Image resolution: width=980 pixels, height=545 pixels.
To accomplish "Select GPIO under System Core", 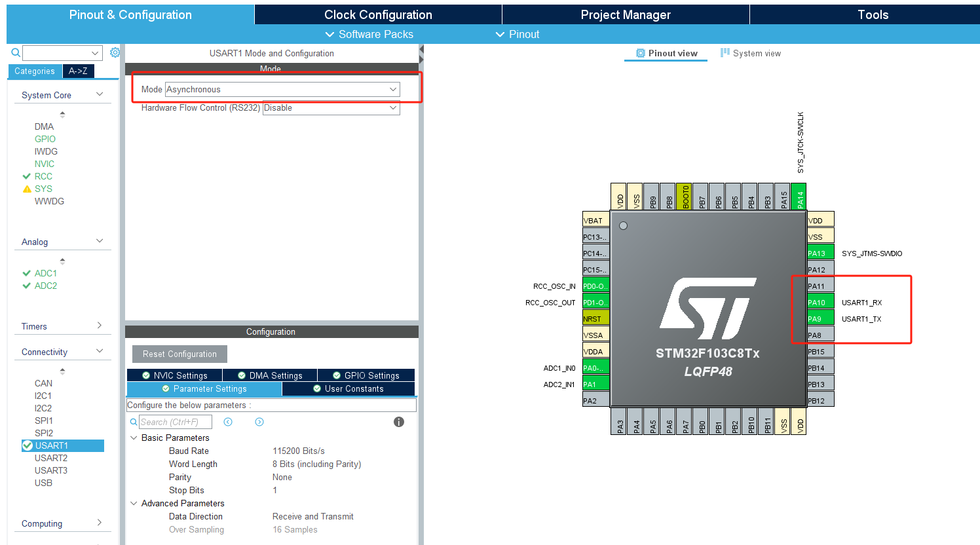I will pyautogui.click(x=45, y=139).
